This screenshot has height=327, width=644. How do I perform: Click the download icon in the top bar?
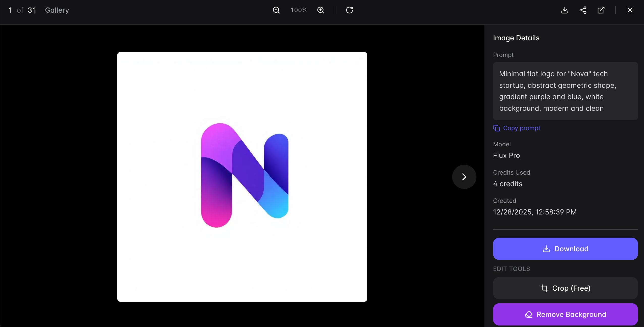(x=565, y=10)
